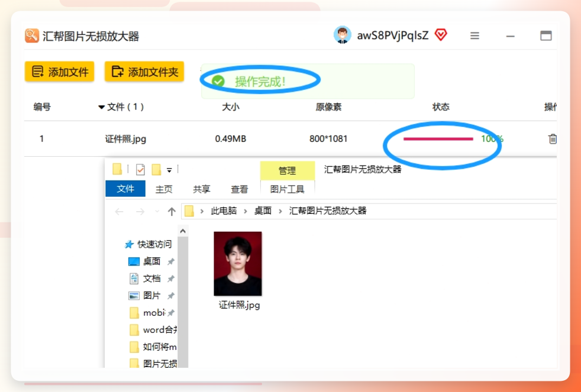Image resolution: width=581 pixels, height=392 pixels.
Task: Click the red VIP diamond icon
Action: (x=441, y=35)
